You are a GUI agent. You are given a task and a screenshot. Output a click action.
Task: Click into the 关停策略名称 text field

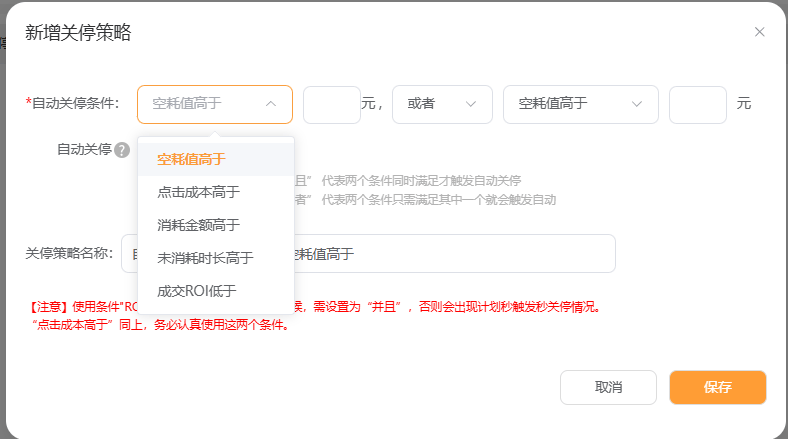click(450, 254)
